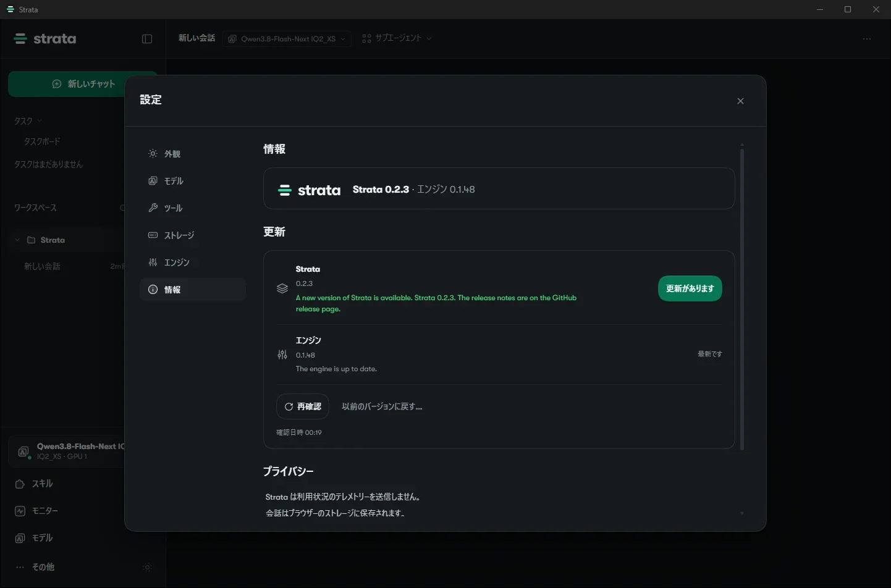Click the Strata 0.2.3 version text
Image resolution: width=891 pixels, height=588 pixels.
[381, 190]
